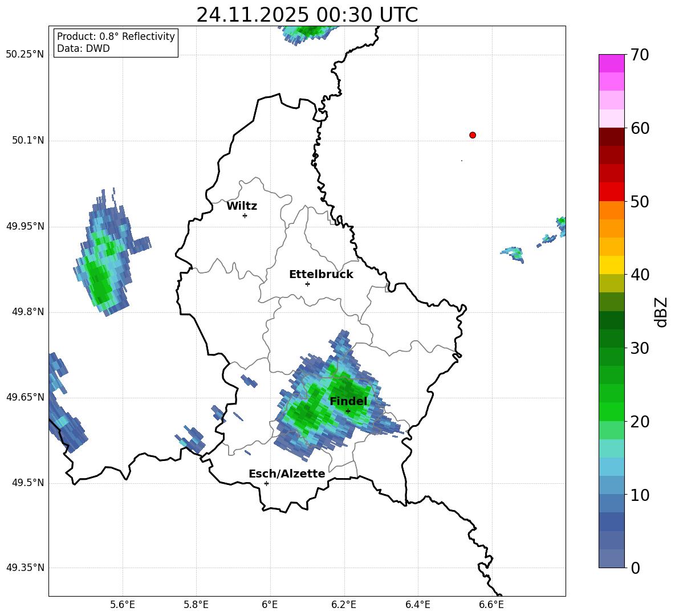Click the 6°E longitude label
The height and width of the screenshot is (616, 675).
tap(270, 605)
